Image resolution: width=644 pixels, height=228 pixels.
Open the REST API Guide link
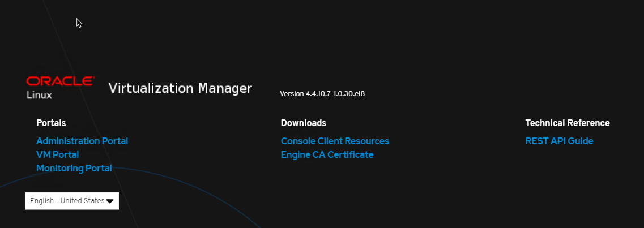click(559, 141)
